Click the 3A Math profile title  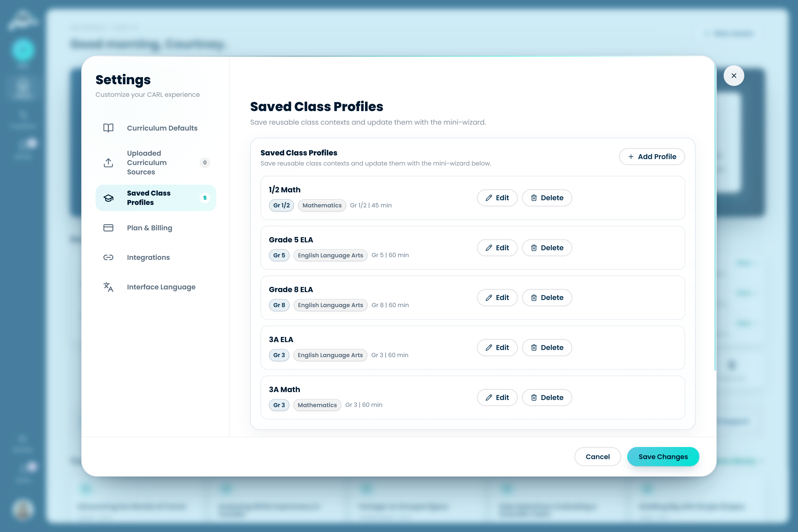coord(285,389)
